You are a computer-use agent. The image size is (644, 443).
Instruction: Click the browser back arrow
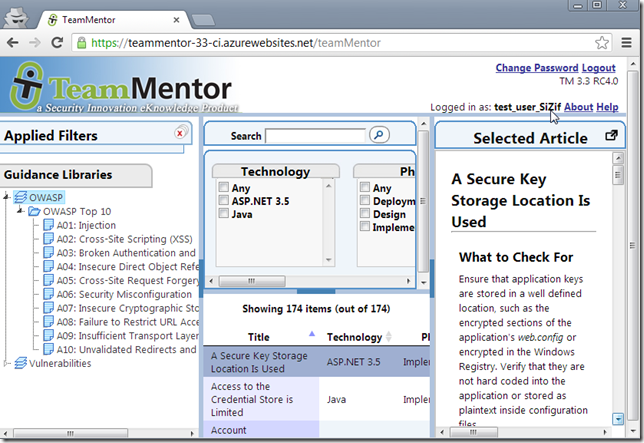click(12, 43)
